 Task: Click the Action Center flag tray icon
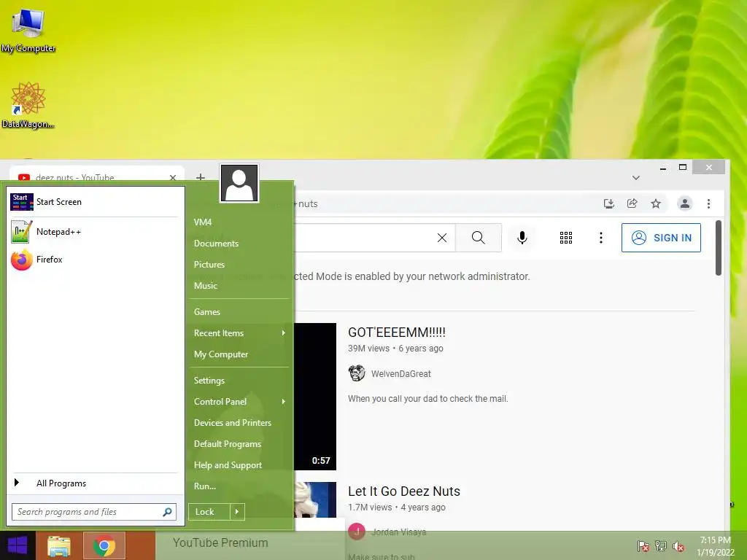pyautogui.click(x=643, y=546)
